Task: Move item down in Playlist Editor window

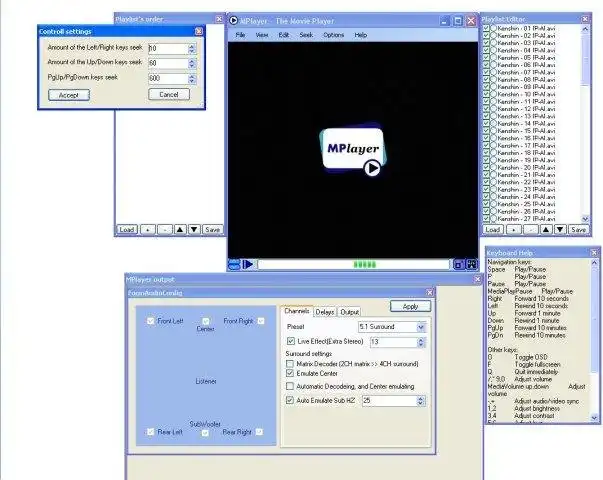Action: click(x=560, y=230)
